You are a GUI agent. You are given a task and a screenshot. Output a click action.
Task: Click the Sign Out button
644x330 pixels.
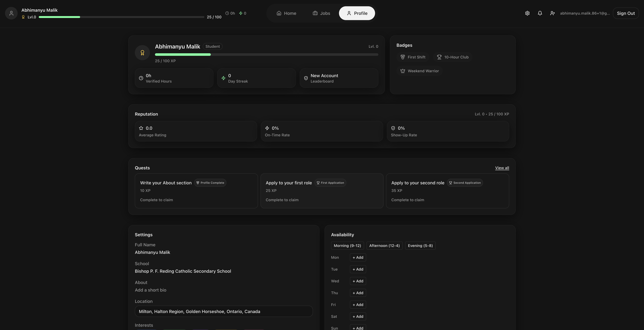[x=626, y=13]
